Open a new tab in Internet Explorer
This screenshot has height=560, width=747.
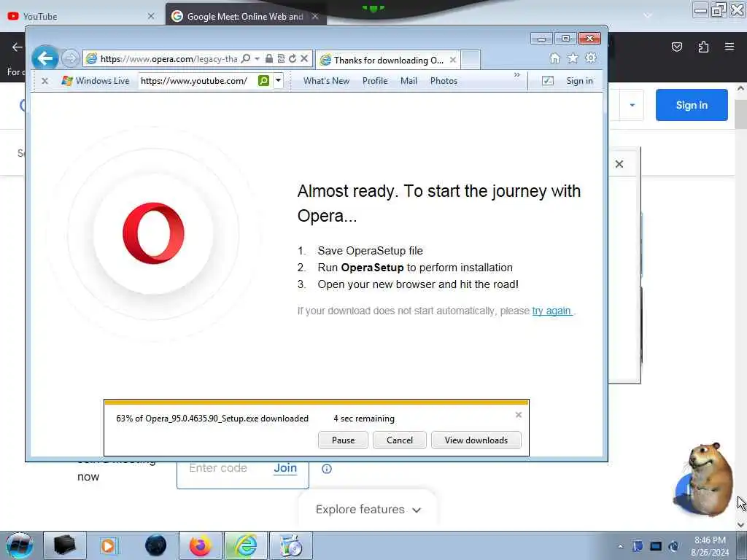pyautogui.click(x=471, y=60)
